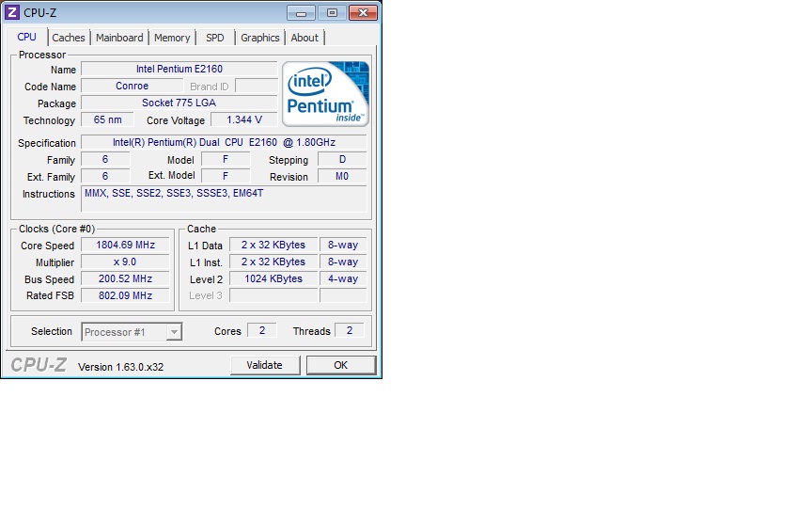Image resolution: width=812 pixels, height=508 pixels.
Task: Click the Validate button
Action: (x=265, y=365)
